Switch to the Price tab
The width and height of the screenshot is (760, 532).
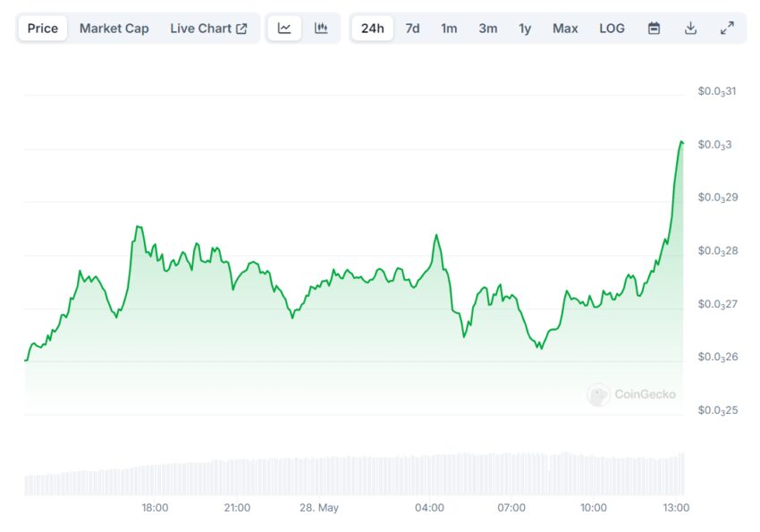[43, 28]
